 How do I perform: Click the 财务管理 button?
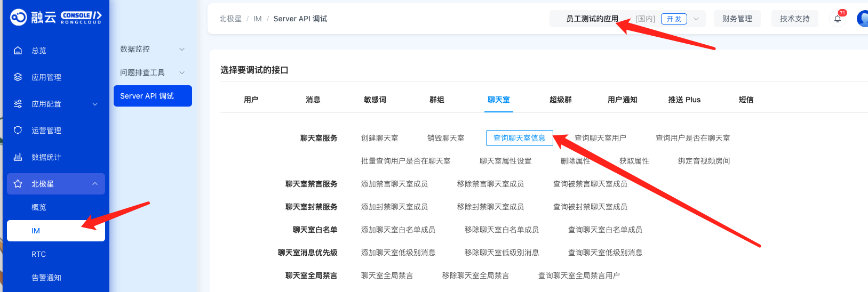737,19
